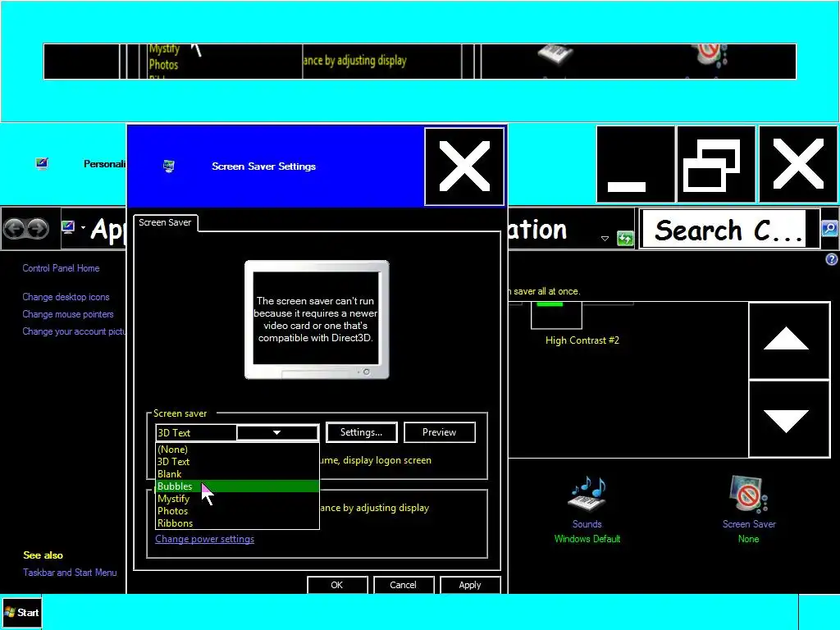Click the address bar control panel icon
Image resolution: width=840 pixels, height=630 pixels.
click(x=67, y=227)
